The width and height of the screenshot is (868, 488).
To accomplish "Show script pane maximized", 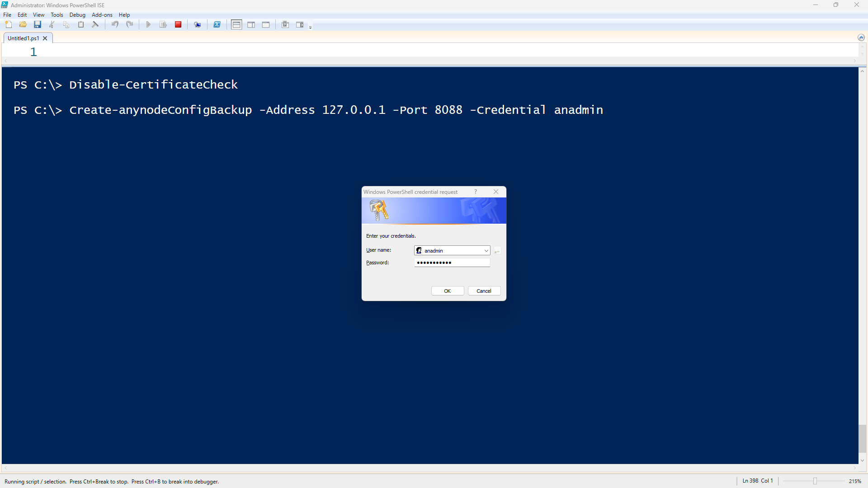I will 266,24.
